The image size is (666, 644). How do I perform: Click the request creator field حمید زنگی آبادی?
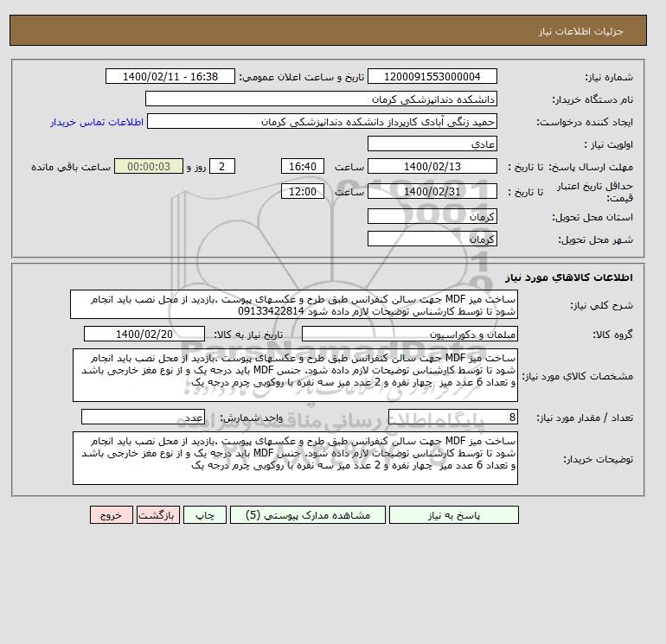pos(322,121)
